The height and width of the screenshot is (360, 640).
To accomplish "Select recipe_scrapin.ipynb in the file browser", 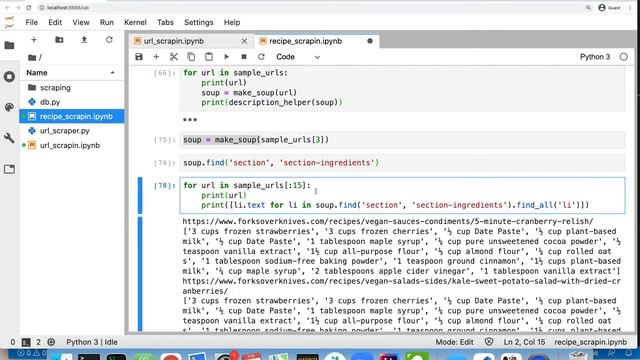I will coord(72,116).
